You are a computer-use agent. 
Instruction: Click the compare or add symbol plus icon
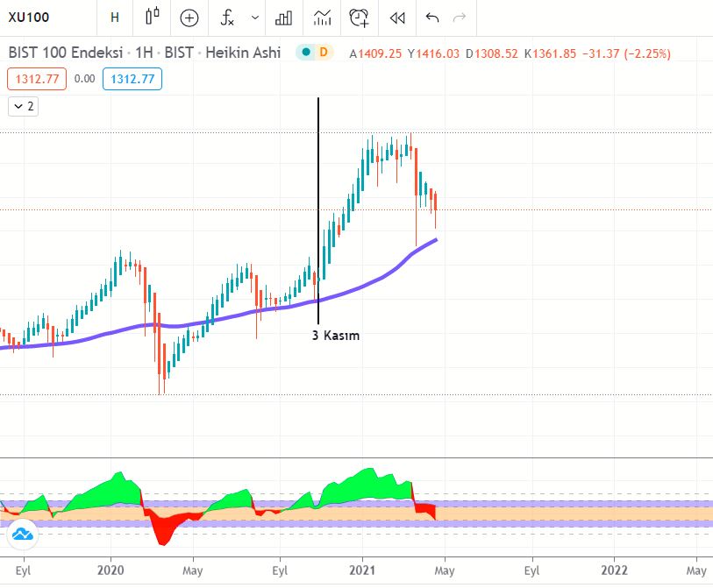[189, 18]
